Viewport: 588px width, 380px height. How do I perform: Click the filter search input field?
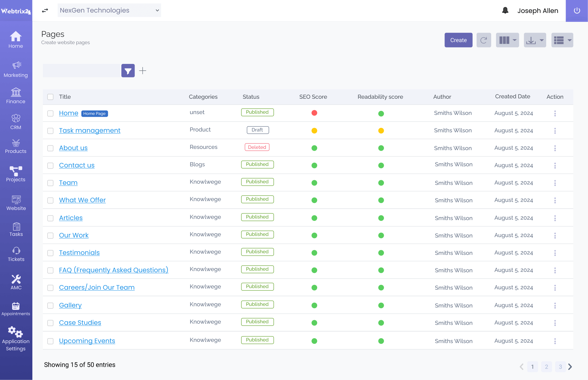[x=81, y=71]
